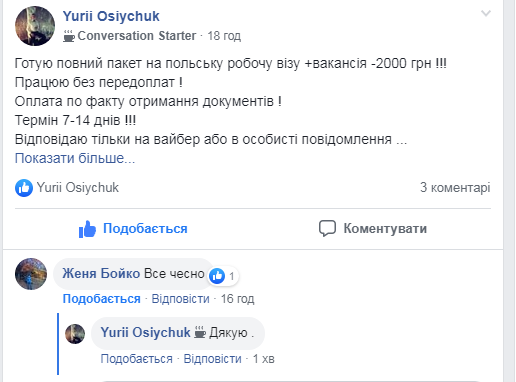Click Коментувати to write a comment
Image resolution: width=516 pixels, height=382 pixels.
(385, 229)
